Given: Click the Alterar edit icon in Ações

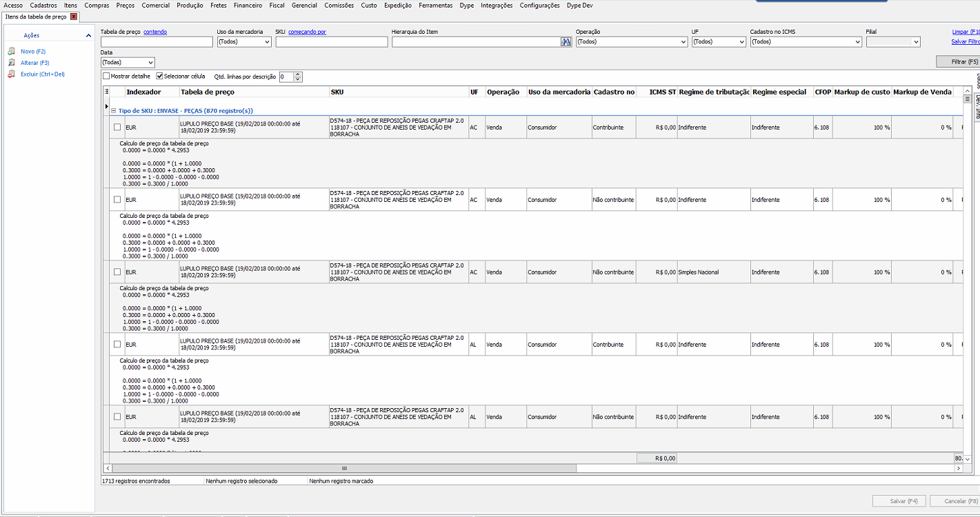Looking at the screenshot, I should [11, 63].
